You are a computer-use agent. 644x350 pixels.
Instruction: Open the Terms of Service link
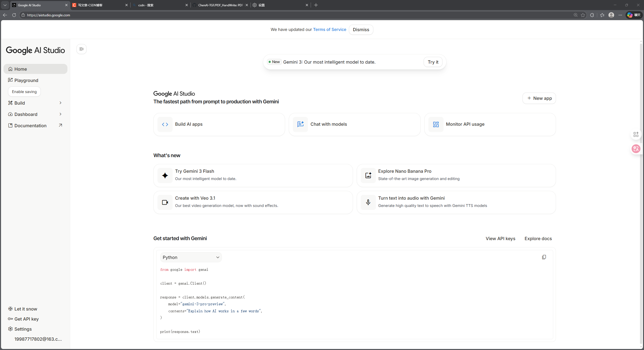point(330,29)
